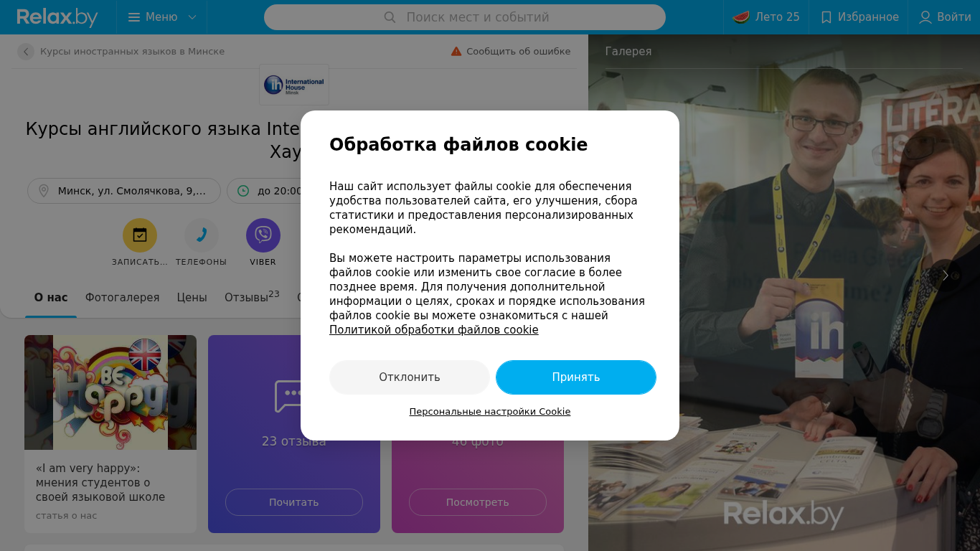Switch to the Цены tab
Viewport: 980px width, 551px height.
click(x=192, y=298)
